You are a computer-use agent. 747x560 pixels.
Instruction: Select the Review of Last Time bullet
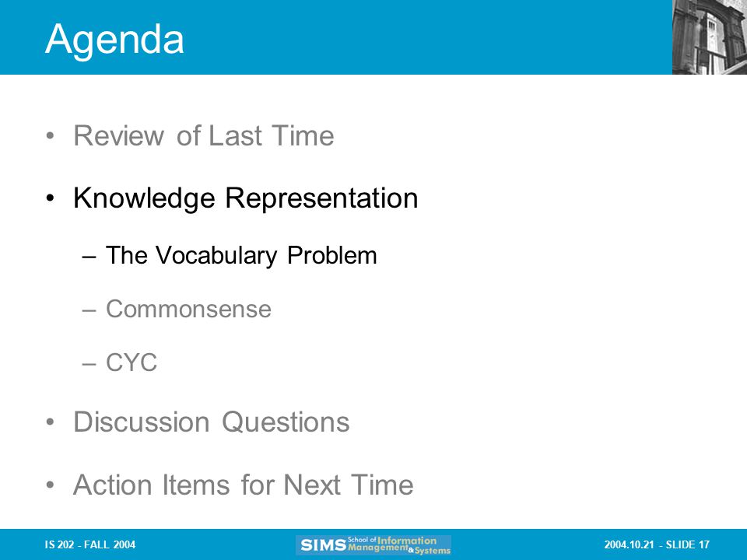coord(203,135)
